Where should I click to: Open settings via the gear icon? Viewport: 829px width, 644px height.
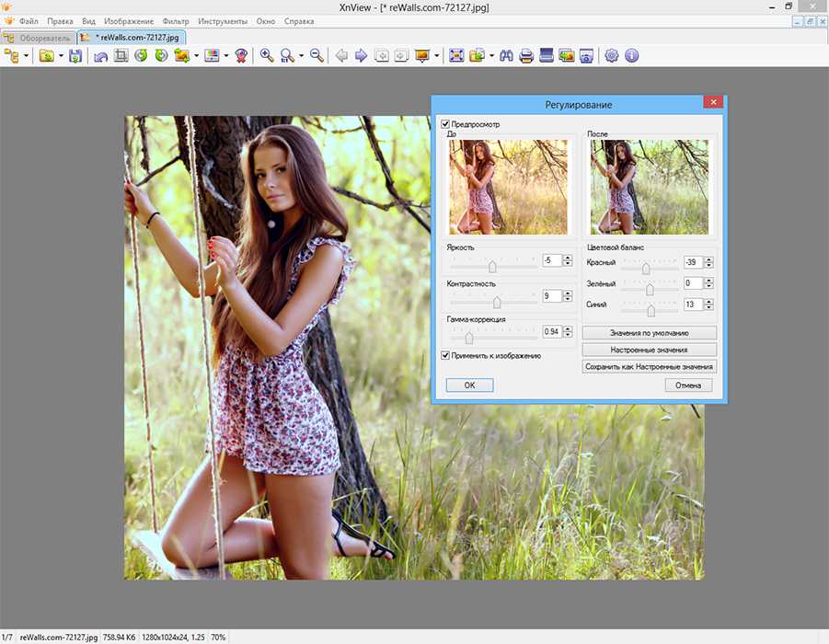coord(612,56)
